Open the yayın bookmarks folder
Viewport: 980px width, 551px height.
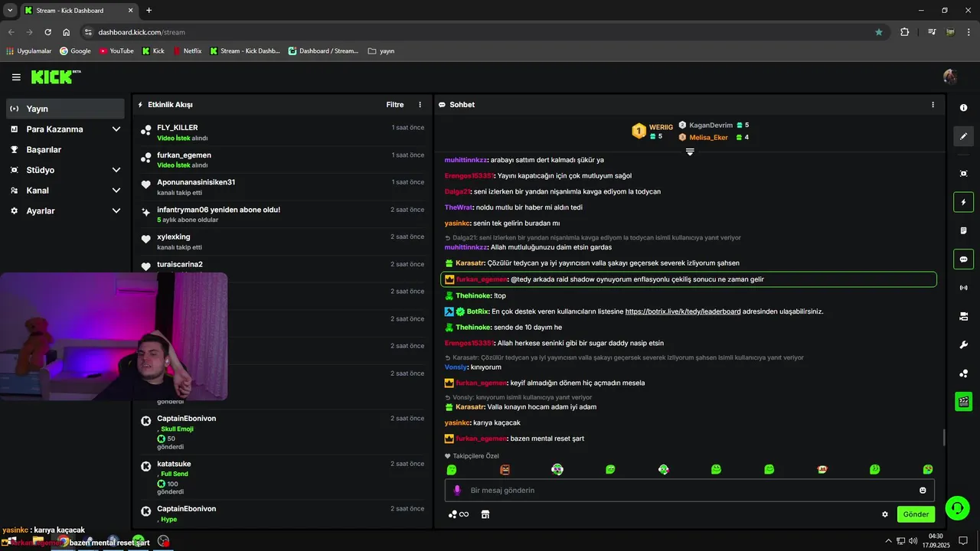pos(381,51)
